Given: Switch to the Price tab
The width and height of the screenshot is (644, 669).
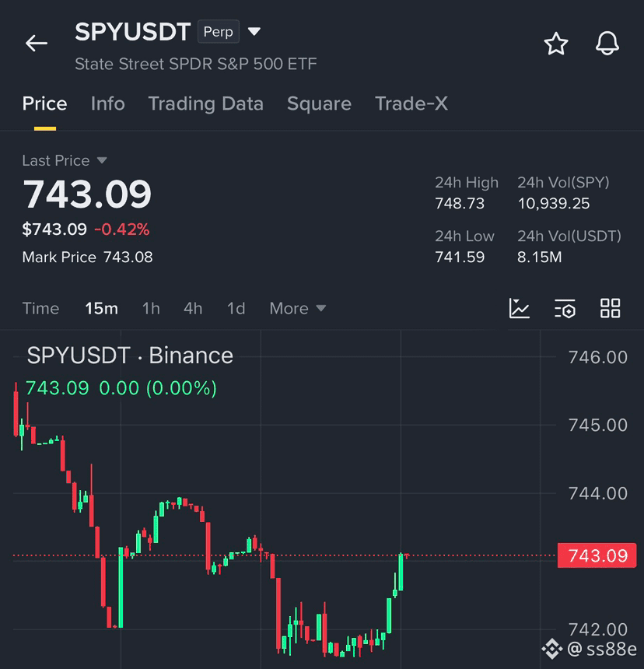Looking at the screenshot, I should tap(45, 103).
